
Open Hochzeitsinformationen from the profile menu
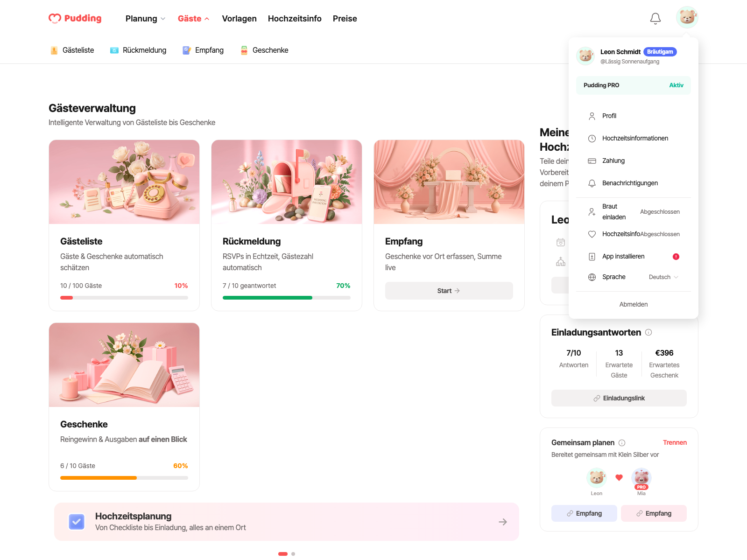(634, 138)
